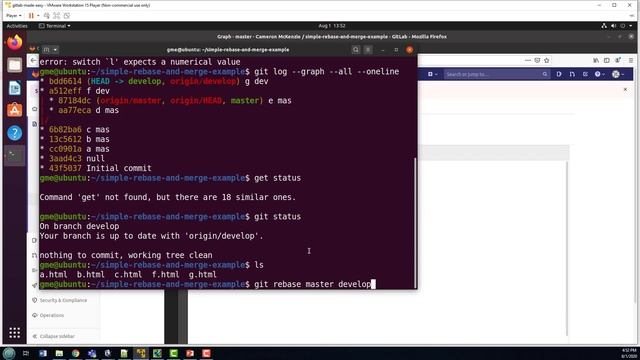Open Windows Task View button
Screen dimensions: 640x360
[26, 353]
